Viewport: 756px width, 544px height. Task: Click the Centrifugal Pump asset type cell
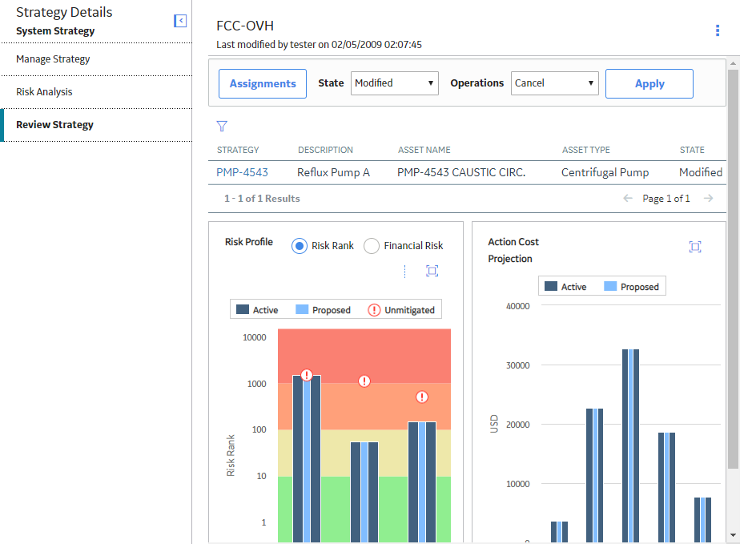coord(605,172)
